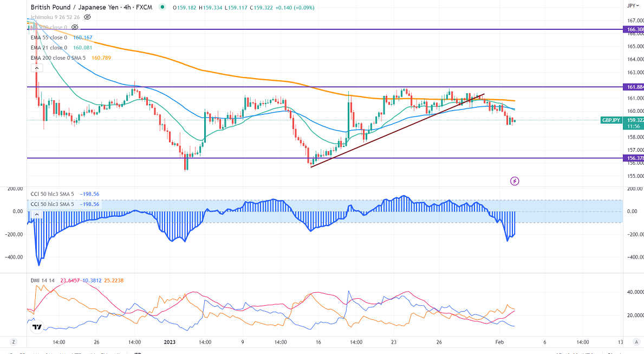The height and width of the screenshot is (354, 644).
Task: Click the Z timezone button
Action: click(x=14, y=343)
